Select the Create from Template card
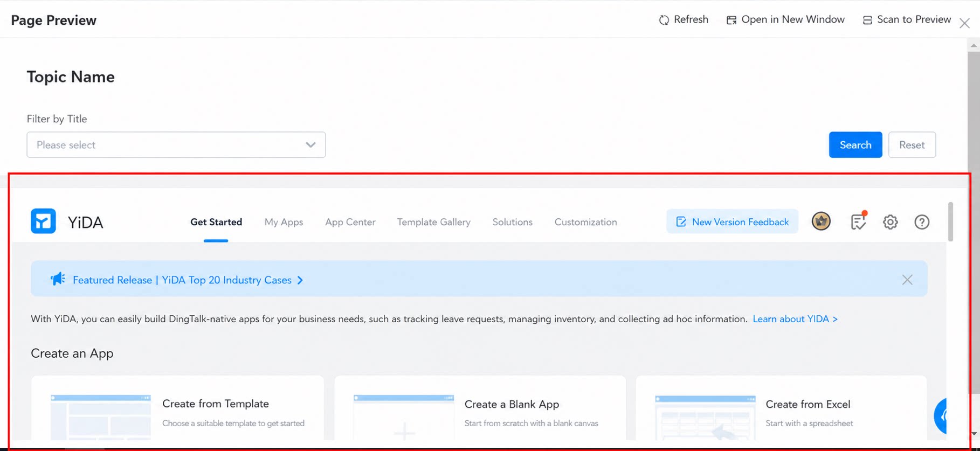Viewport: 980px width, 451px height. (x=178, y=410)
